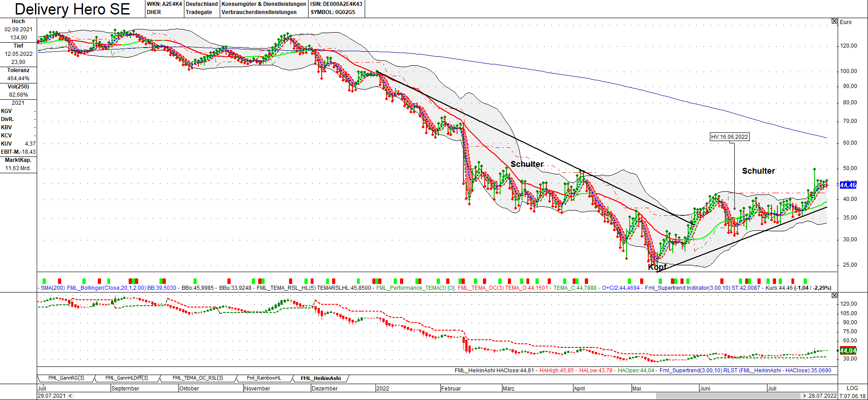Click the Verbraucherdienstleistungen industry text
This screenshot has width=868, height=400.
(x=259, y=12)
